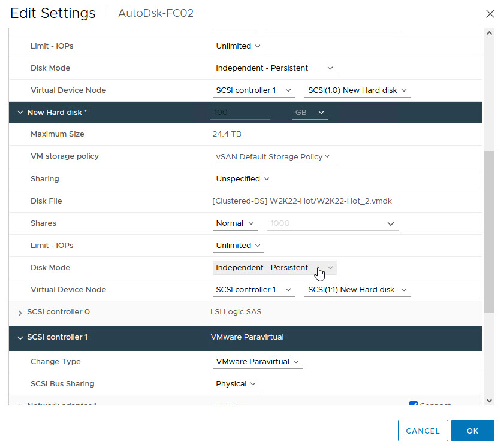Open the shares value 1000 combo box
Image resolution: width=501 pixels, height=448 pixels.
pyautogui.click(x=333, y=223)
